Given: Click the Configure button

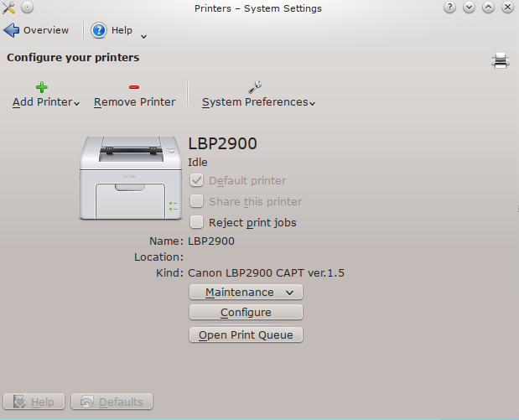Looking at the screenshot, I should (x=246, y=313).
